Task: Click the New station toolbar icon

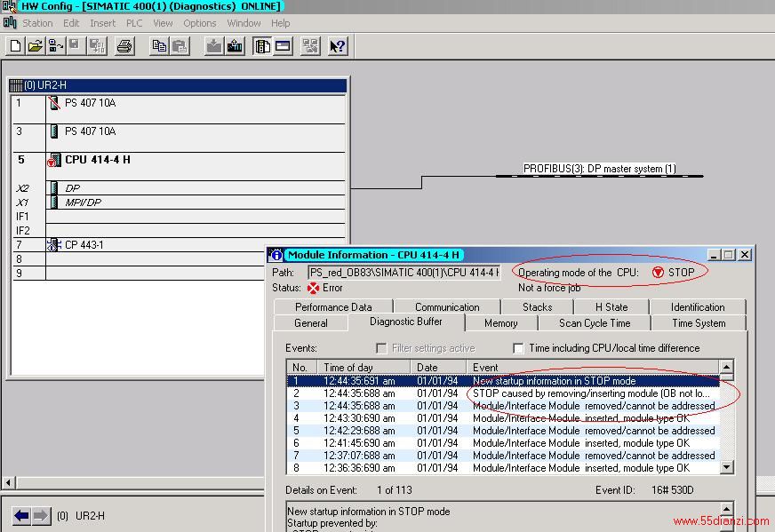Action: coord(15,46)
